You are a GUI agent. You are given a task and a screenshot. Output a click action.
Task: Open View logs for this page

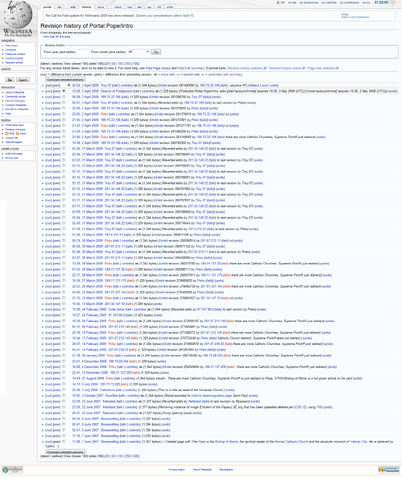point(56,36)
